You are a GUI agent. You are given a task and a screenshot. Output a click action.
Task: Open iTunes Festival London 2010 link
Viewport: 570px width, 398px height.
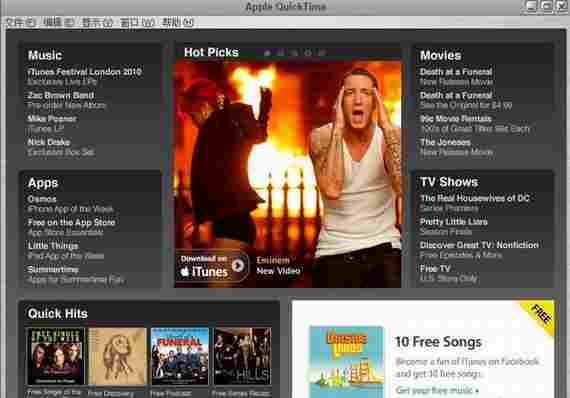84,72
